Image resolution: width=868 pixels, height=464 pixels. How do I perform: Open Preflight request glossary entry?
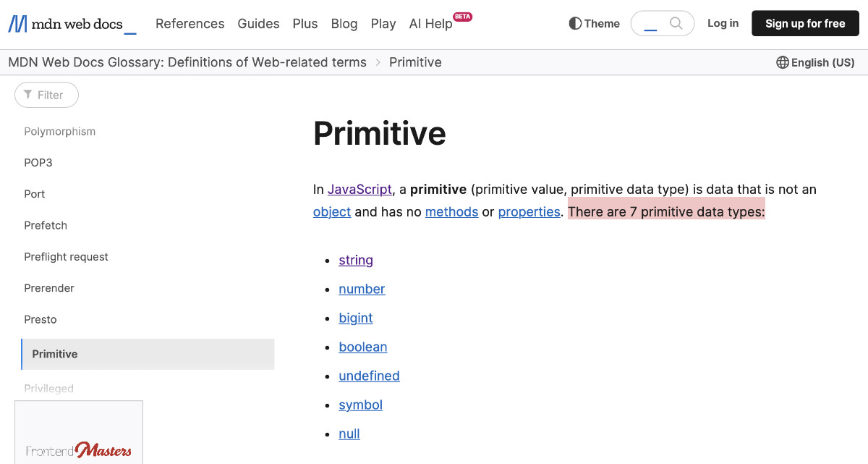[x=67, y=257]
